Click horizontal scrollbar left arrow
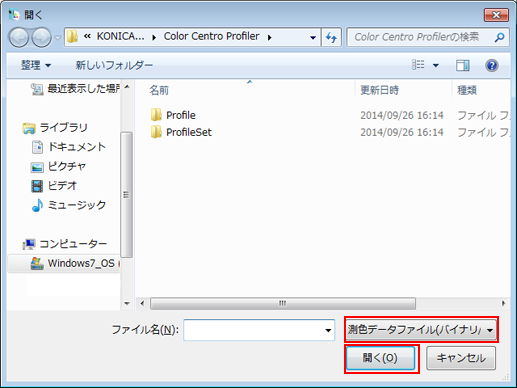517x388 pixels. coord(142,303)
